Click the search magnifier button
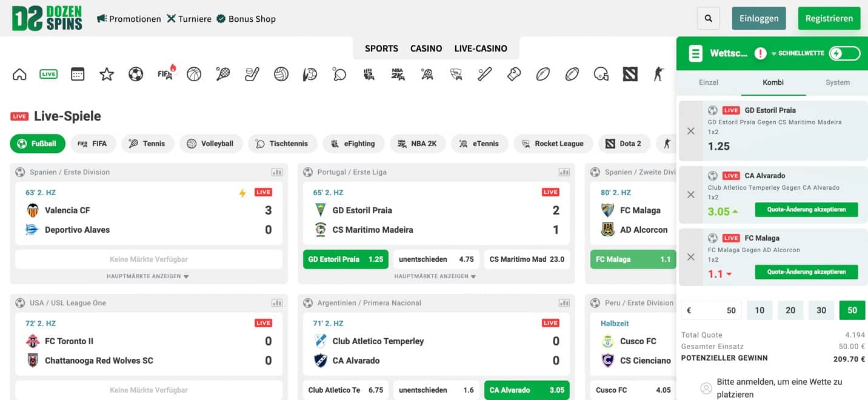The image size is (868, 400). [709, 19]
